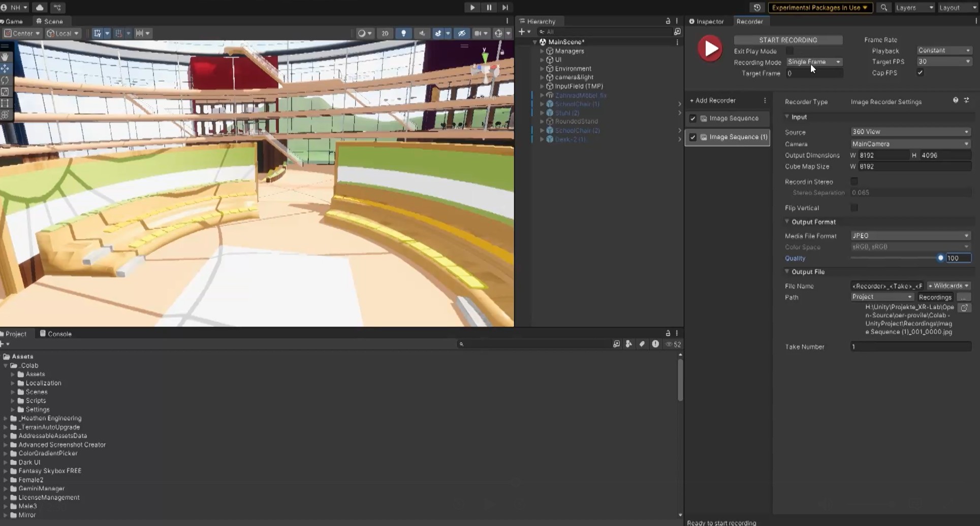Click the START RECORDING button
The image size is (980, 526).
788,40
